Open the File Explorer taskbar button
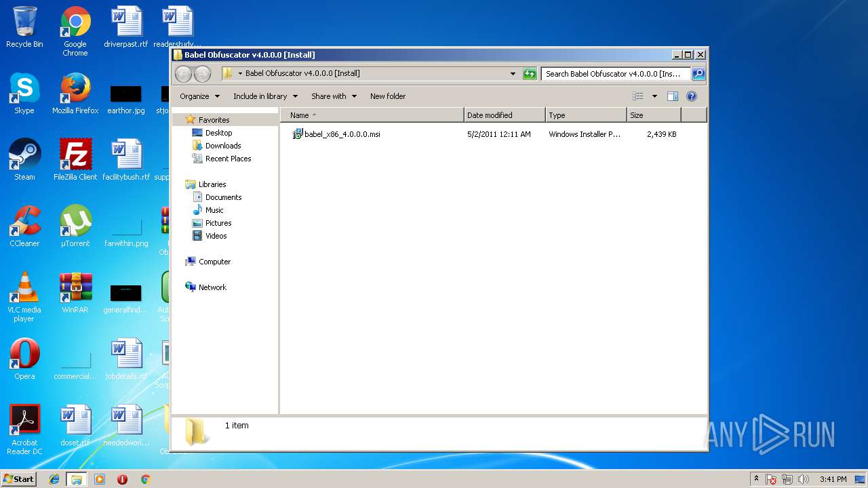This screenshot has width=868, height=488. point(77,479)
